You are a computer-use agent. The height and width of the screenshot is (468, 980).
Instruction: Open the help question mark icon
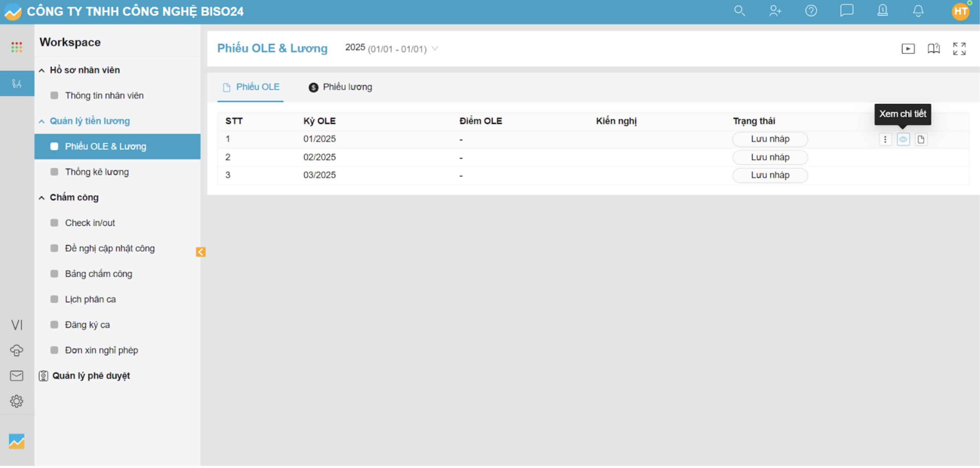point(811,11)
